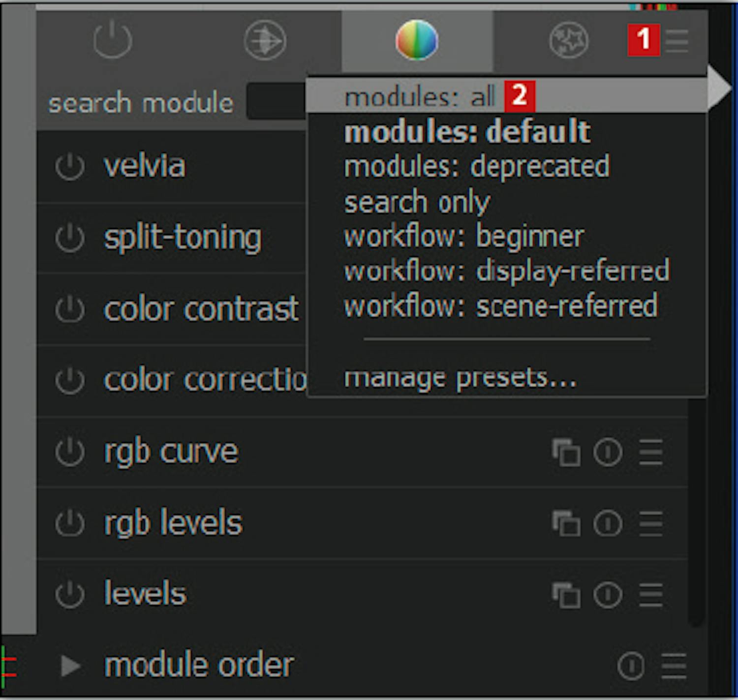Open the effects module group tab
This screenshot has width=738, height=700.
click(568, 40)
